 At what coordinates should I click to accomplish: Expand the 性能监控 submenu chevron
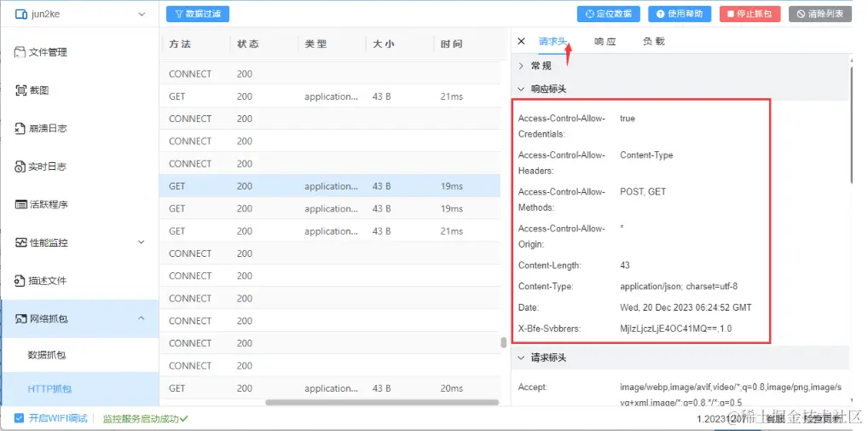click(x=142, y=242)
